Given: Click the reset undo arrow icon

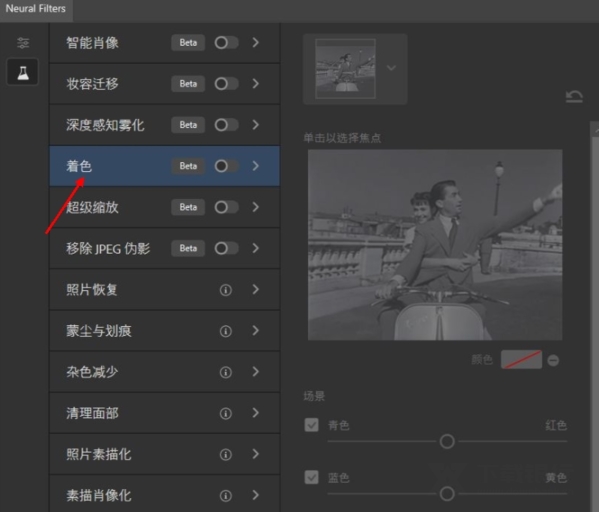Looking at the screenshot, I should point(574,96).
